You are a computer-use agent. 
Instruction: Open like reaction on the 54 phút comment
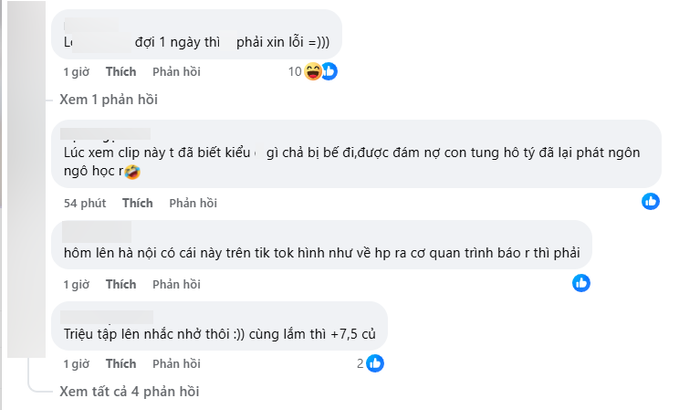point(650,201)
